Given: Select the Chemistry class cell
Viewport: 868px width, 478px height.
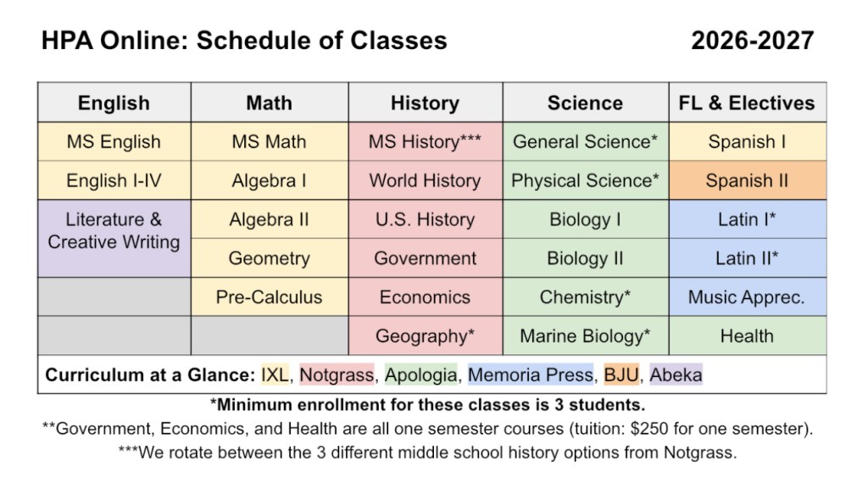Looking at the screenshot, I should [x=585, y=297].
